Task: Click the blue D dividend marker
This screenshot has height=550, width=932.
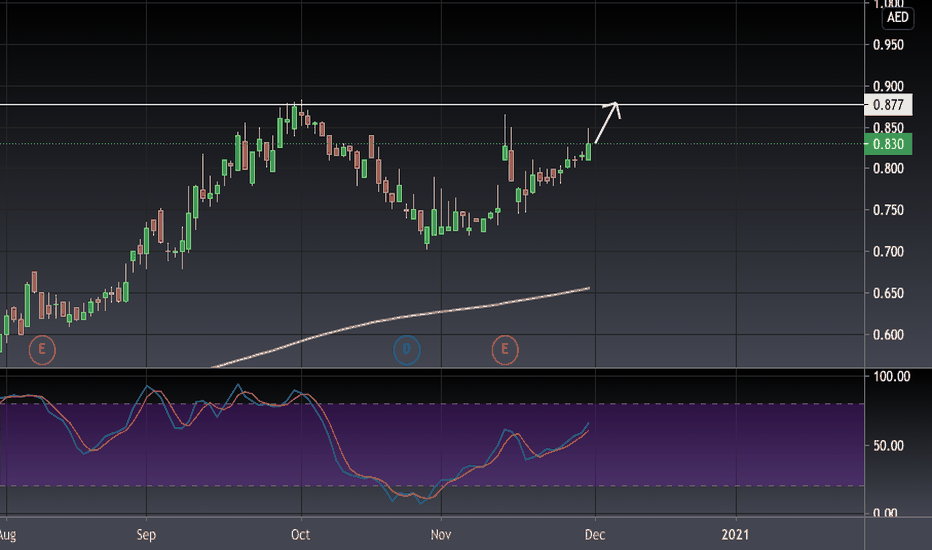Action: (407, 349)
